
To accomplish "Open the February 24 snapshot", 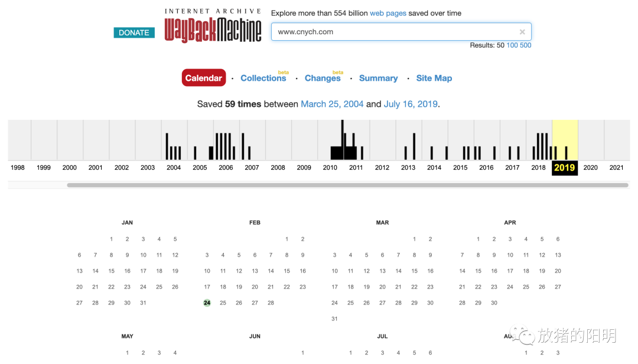I will [x=207, y=303].
